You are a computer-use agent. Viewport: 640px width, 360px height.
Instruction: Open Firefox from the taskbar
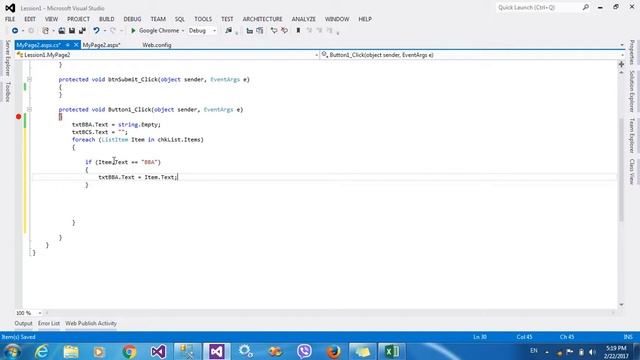[x=333, y=351]
